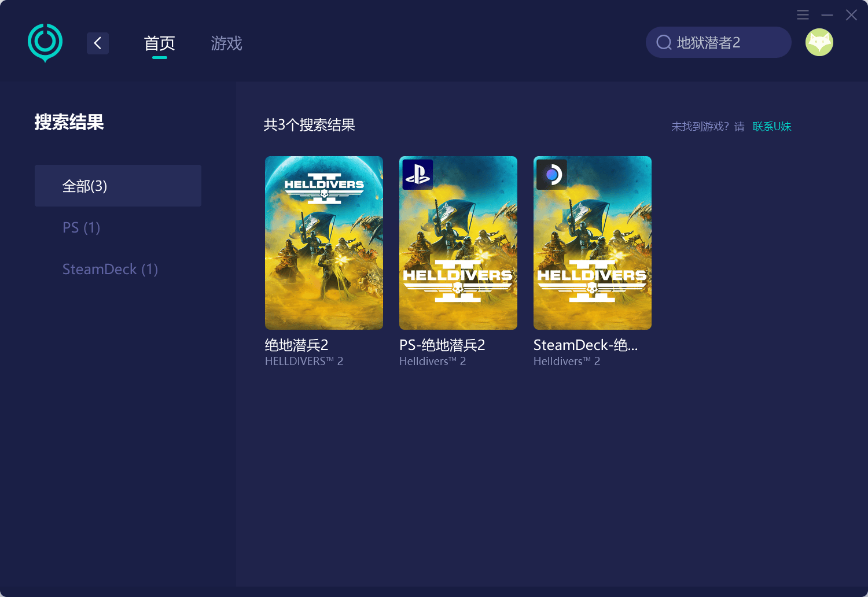Open the PS-绝地潜兵2 game cover
868x597 pixels.
458,243
